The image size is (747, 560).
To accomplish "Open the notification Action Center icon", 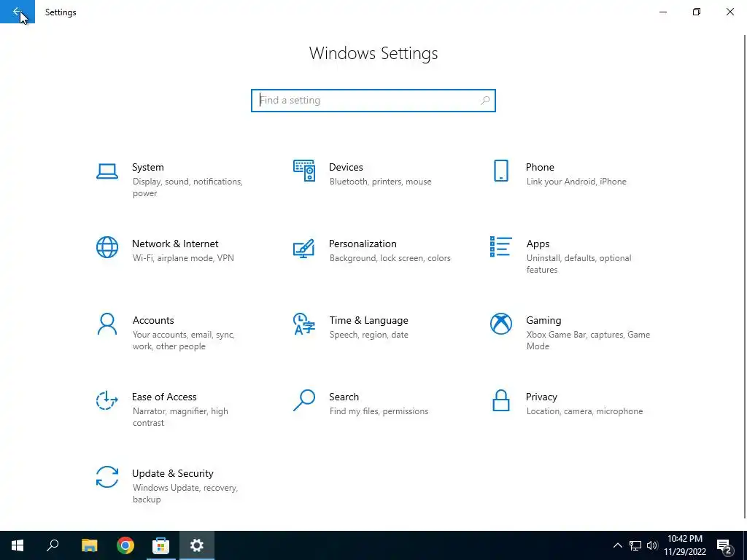I will click(x=724, y=546).
